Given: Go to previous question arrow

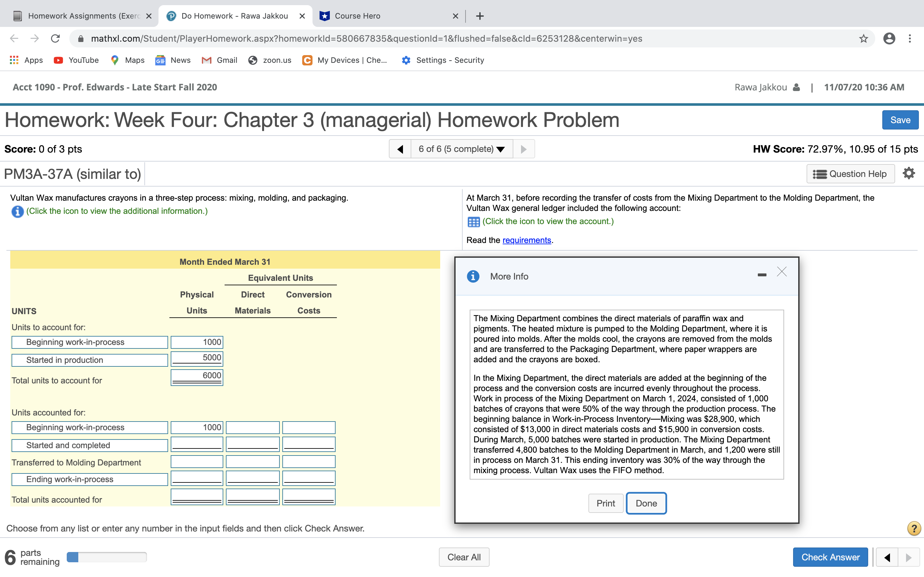Looking at the screenshot, I should (x=400, y=149).
